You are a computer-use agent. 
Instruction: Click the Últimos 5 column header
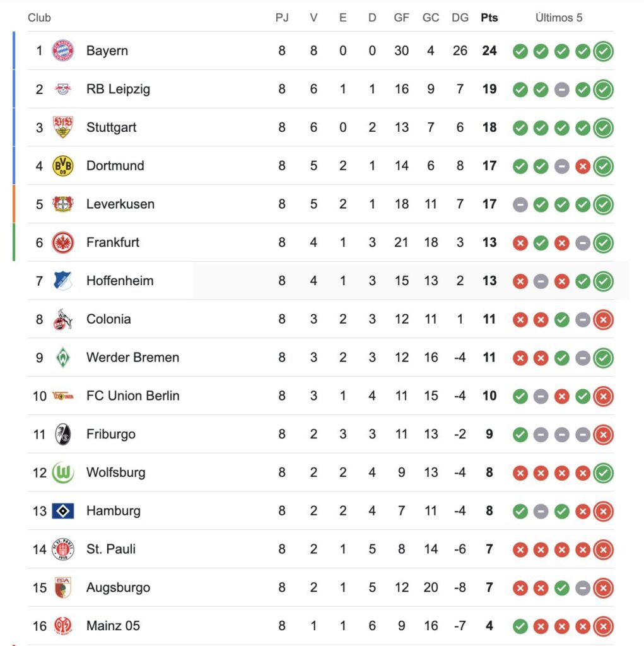tap(559, 18)
